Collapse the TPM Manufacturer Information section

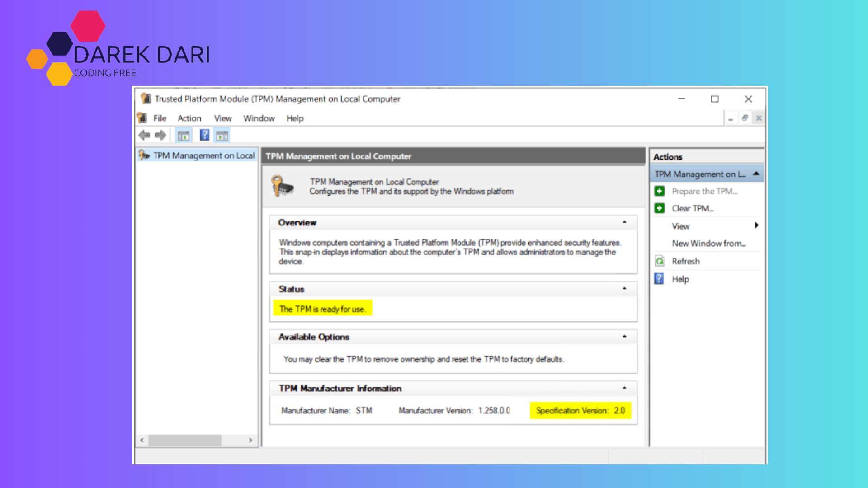pyautogui.click(x=624, y=388)
